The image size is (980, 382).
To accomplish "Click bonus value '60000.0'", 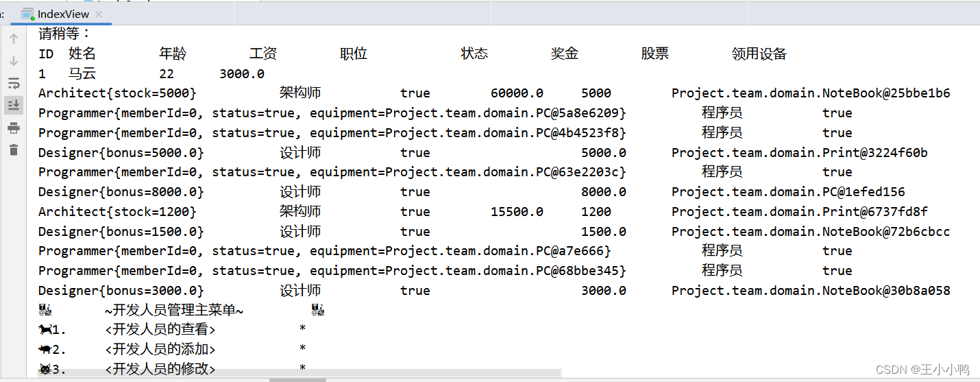I will (517, 93).
